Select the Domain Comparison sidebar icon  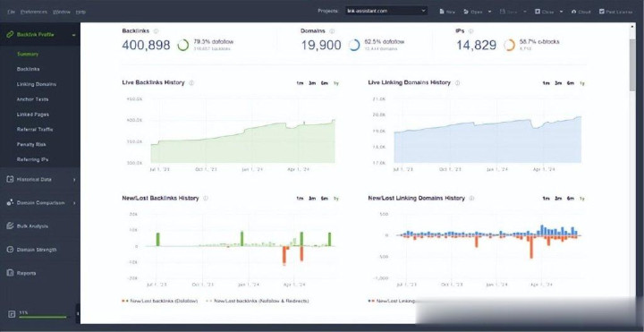tap(10, 202)
